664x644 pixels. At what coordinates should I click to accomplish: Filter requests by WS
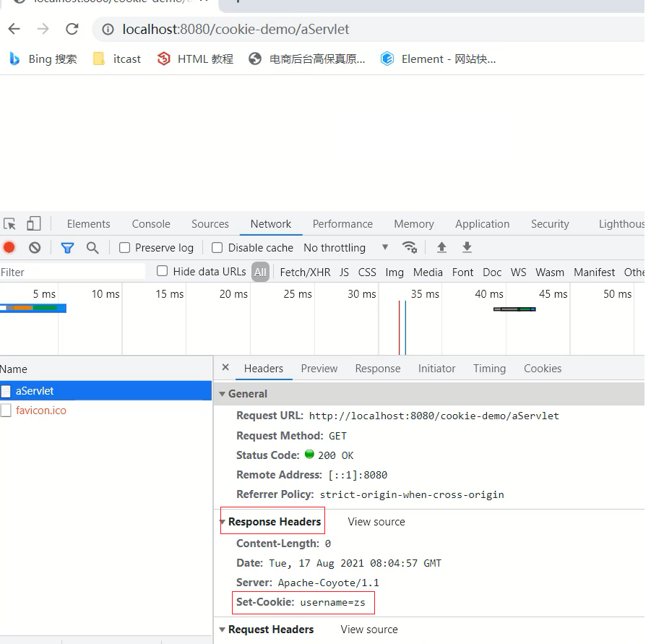[x=518, y=272]
